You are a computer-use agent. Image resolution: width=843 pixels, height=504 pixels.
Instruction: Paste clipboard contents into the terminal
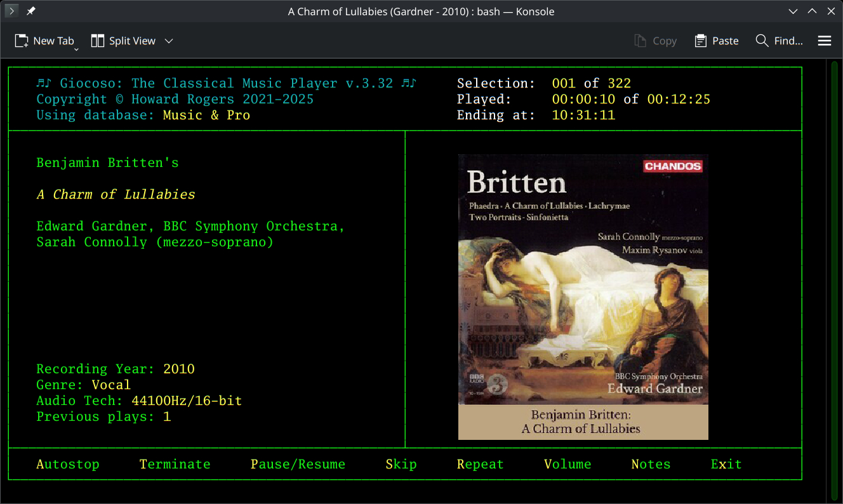[x=716, y=41]
